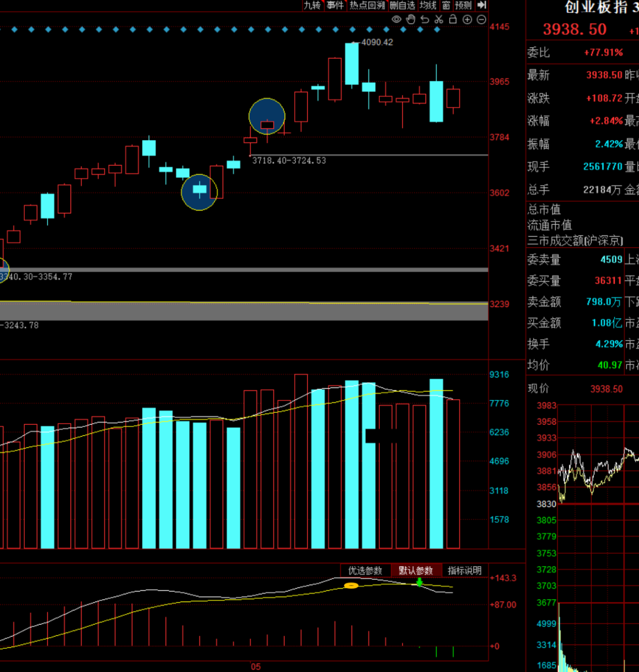This screenshot has width=639, height=672.
Task: Click the yellow oval marker on MACD line
Action: [351, 586]
